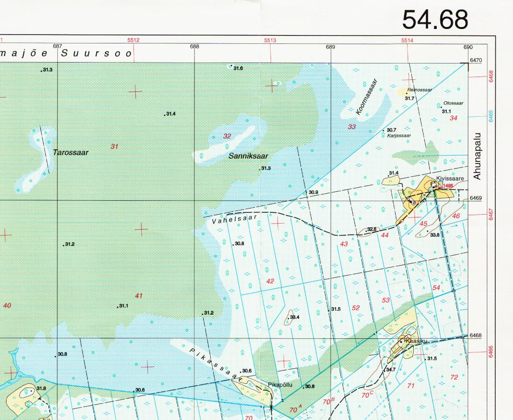
Task: Select the 33.4 elevation point
Action: point(294,317)
